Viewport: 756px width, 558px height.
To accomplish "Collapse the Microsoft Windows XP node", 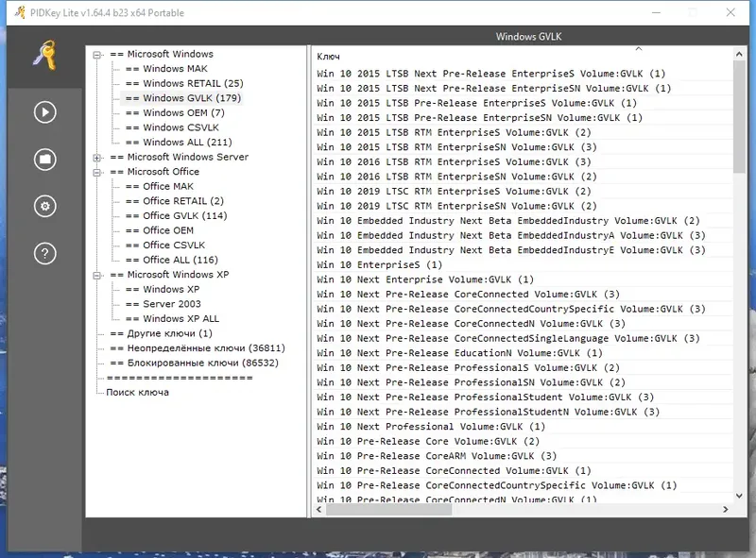I will pyautogui.click(x=97, y=275).
